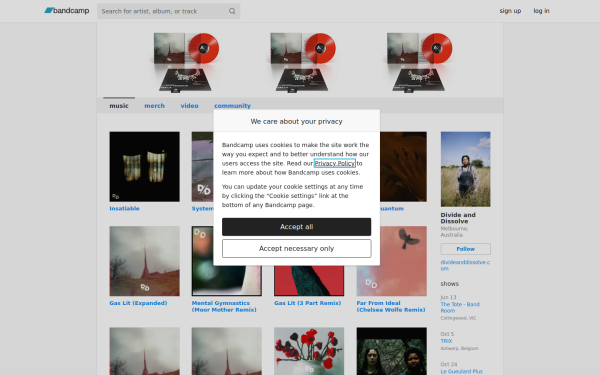
Task: Open the Gas Lit (Expanded) album cover
Action: point(144,261)
